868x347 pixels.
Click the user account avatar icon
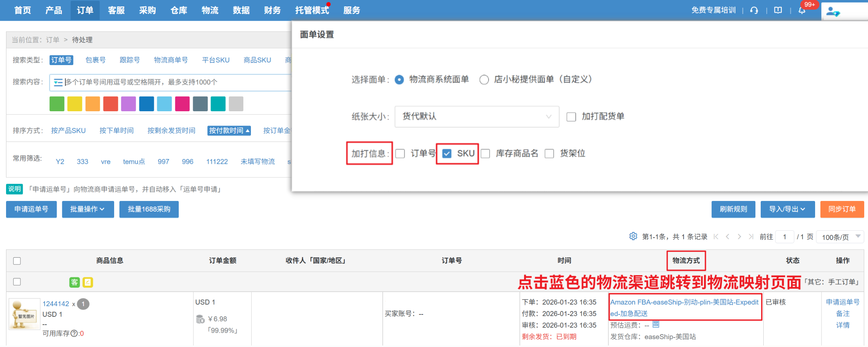tap(832, 12)
